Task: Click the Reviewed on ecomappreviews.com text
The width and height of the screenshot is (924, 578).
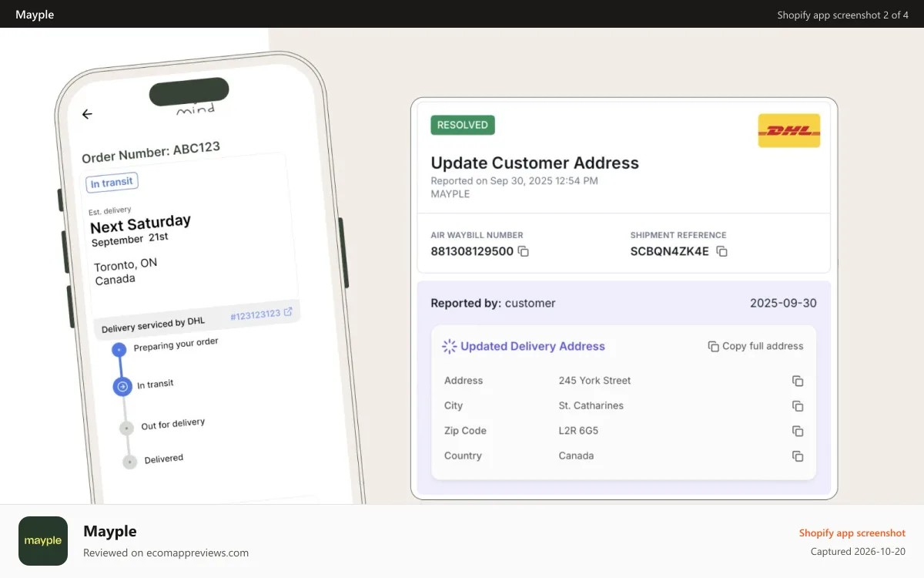Action: pos(166,553)
